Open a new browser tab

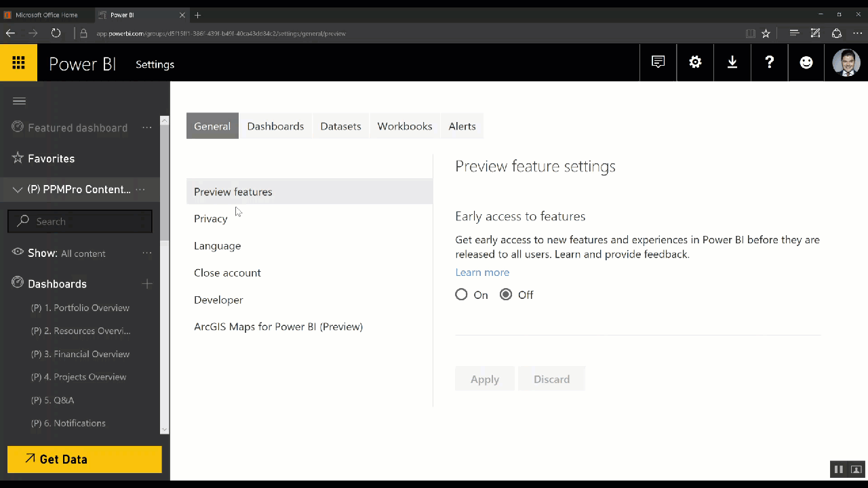point(197,15)
